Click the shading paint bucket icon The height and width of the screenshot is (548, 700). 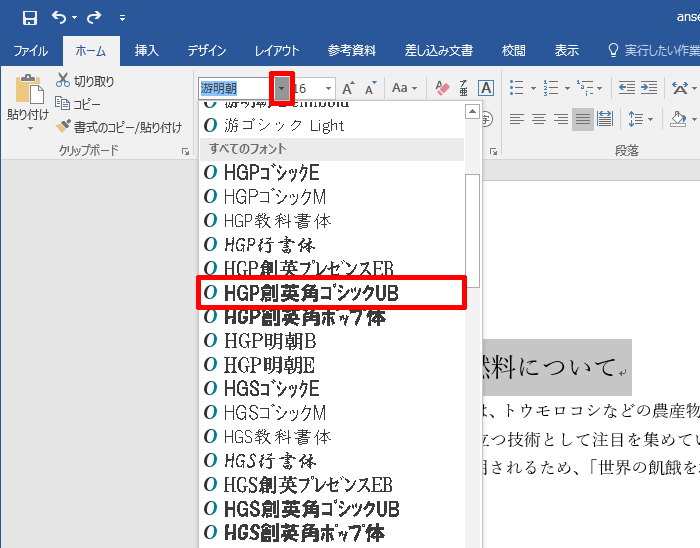tap(678, 119)
